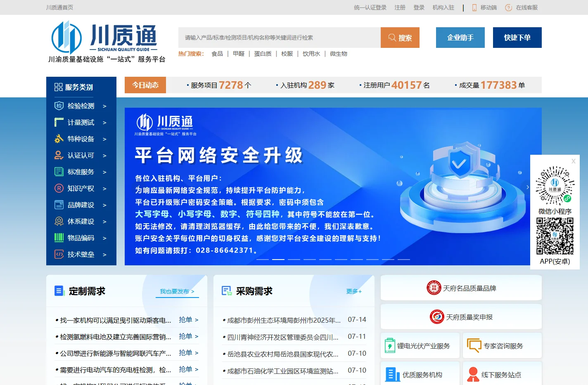
Task: Expand the 体系建设 category arrow
Action: (104, 222)
